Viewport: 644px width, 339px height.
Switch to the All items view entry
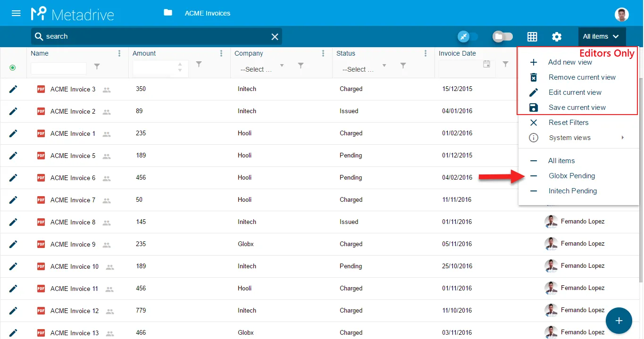pos(561,161)
